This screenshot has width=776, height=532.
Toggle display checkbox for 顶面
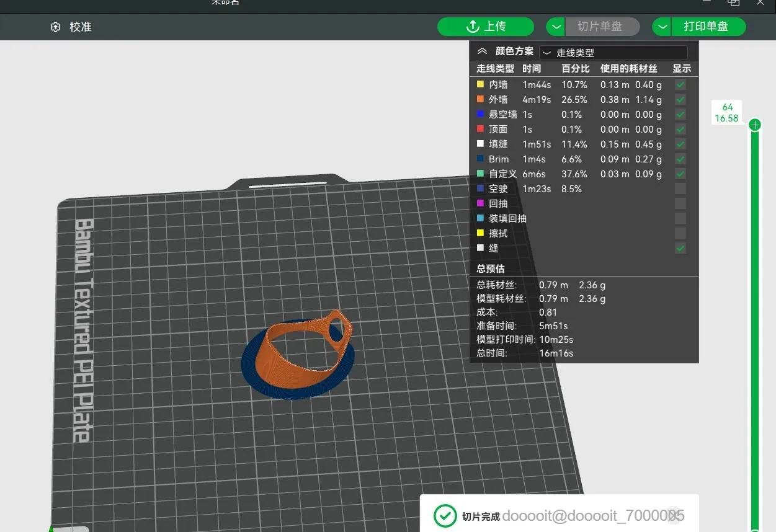pyautogui.click(x=680, y=129)
